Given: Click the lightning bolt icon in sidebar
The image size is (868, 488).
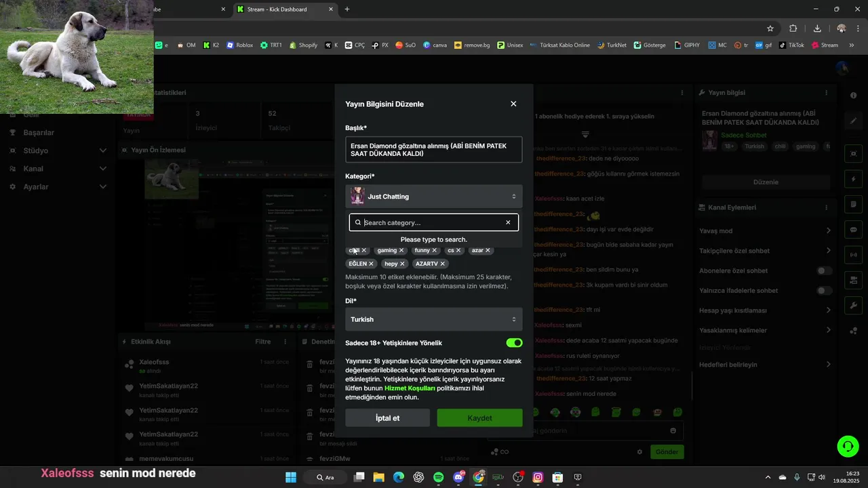Looking at the screenshot, I should coord(853,180).
